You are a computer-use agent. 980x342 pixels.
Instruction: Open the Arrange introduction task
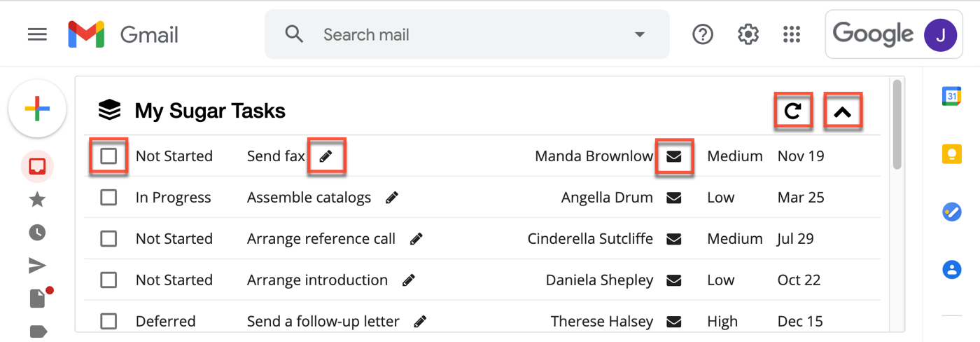[x=317, y=280]
